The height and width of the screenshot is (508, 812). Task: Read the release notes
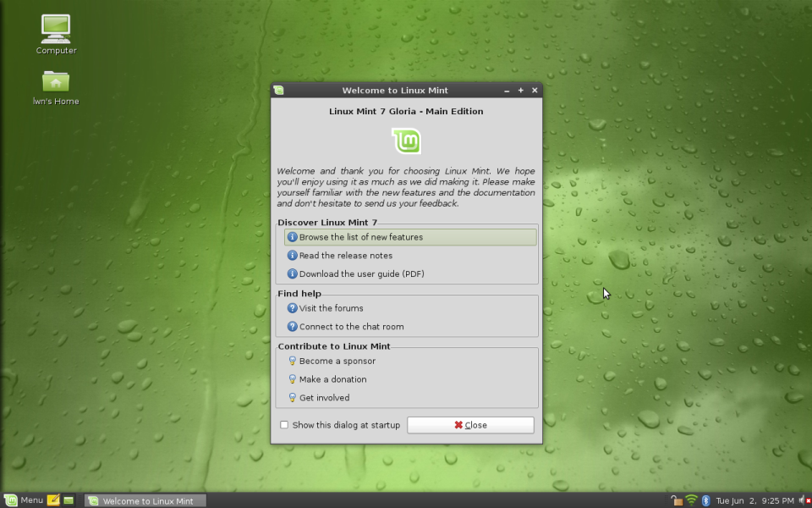coord(345,256)
